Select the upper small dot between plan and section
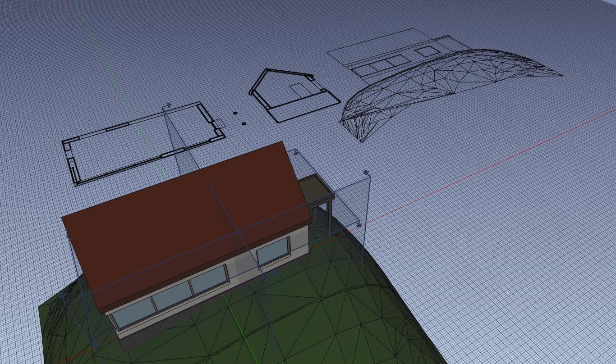This screenshot has height=364, width=616. (x=235, y=114)
